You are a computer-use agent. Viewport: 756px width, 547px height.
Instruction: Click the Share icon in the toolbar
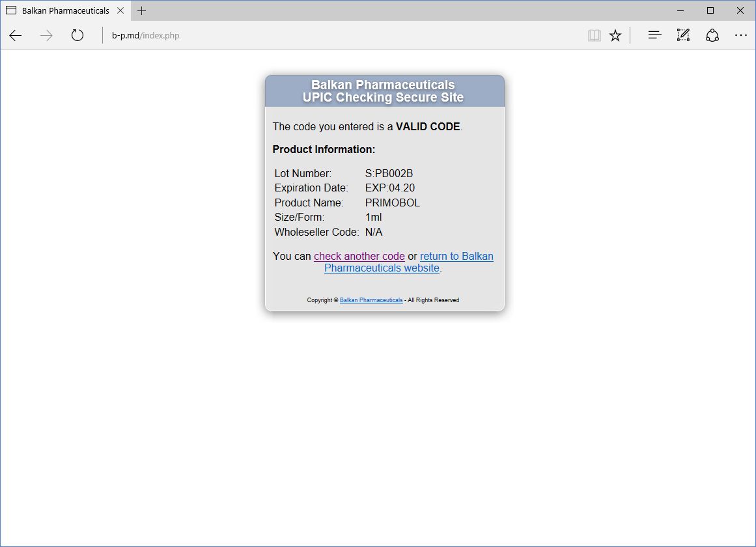(712, 36)
